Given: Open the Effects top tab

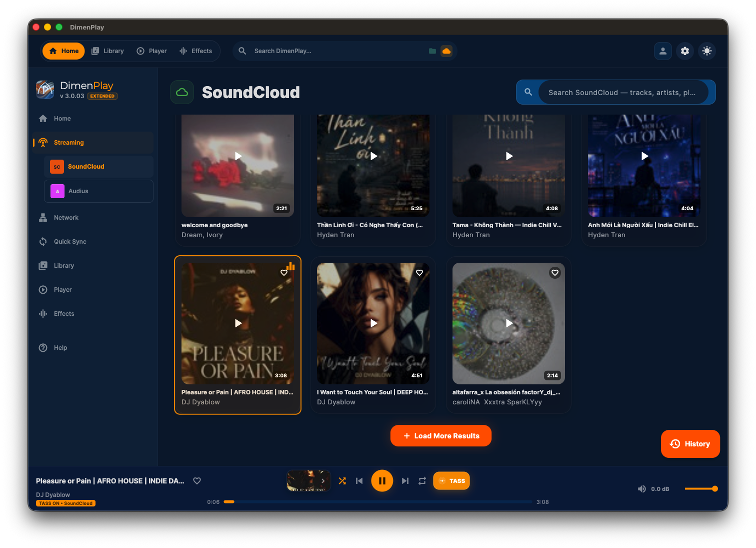Looking at the screenshot, I should point(196,51).
